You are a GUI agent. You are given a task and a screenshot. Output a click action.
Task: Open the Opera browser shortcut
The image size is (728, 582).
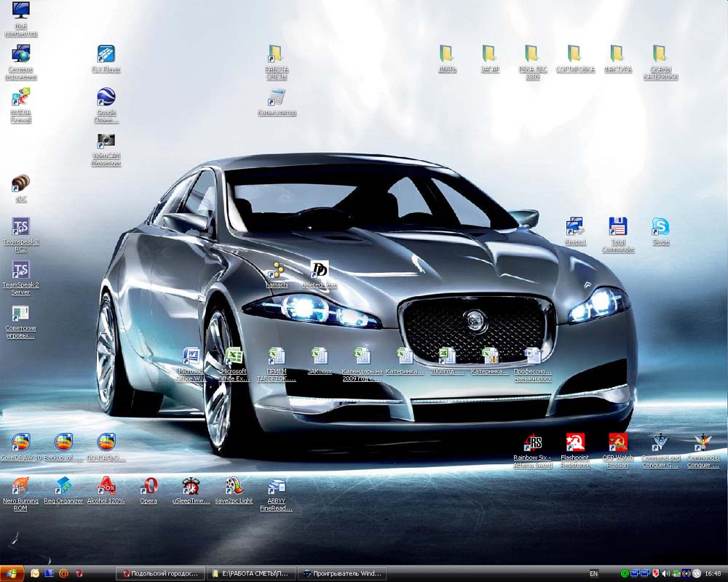pyautogui.click(x=149, y=486)
